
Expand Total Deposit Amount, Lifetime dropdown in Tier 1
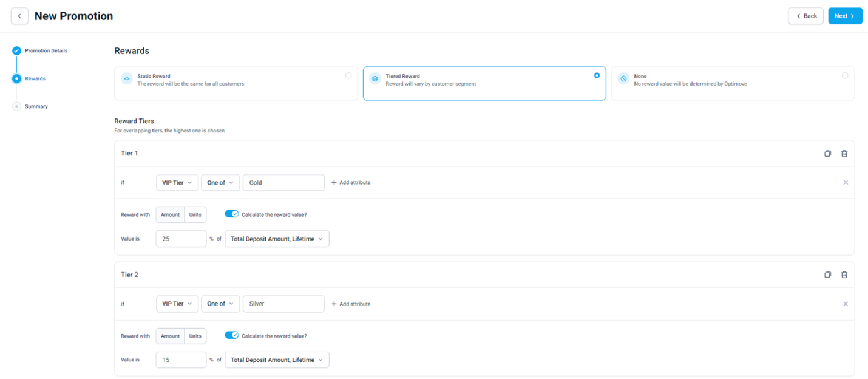[x=277, y=239]
